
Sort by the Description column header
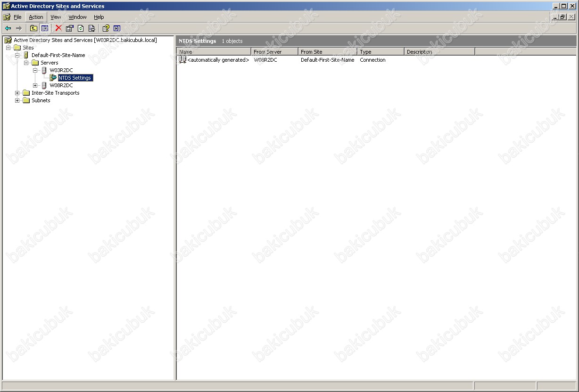(440, 52)
